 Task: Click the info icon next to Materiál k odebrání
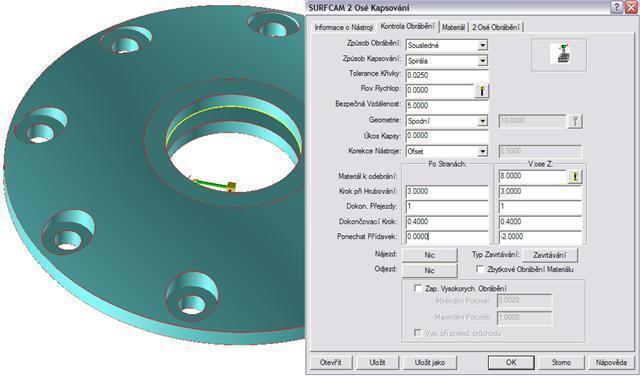[x=575, y=177]
